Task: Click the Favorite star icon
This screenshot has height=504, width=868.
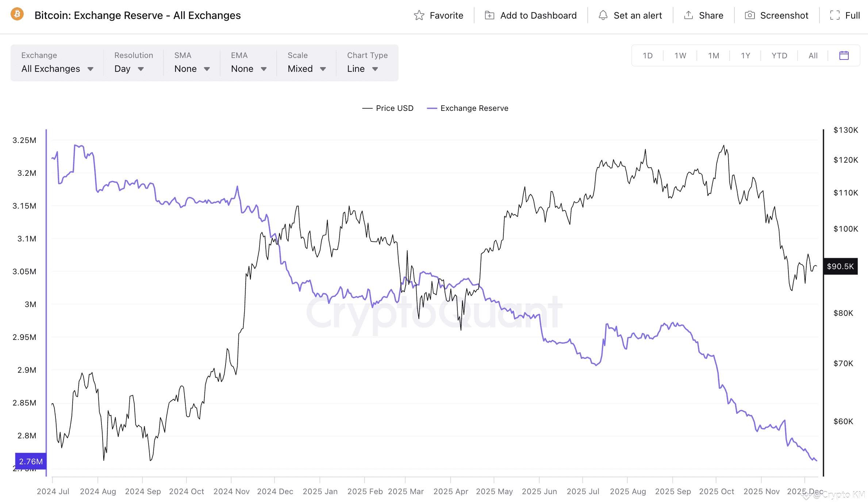Action: [x=419, y=15]
